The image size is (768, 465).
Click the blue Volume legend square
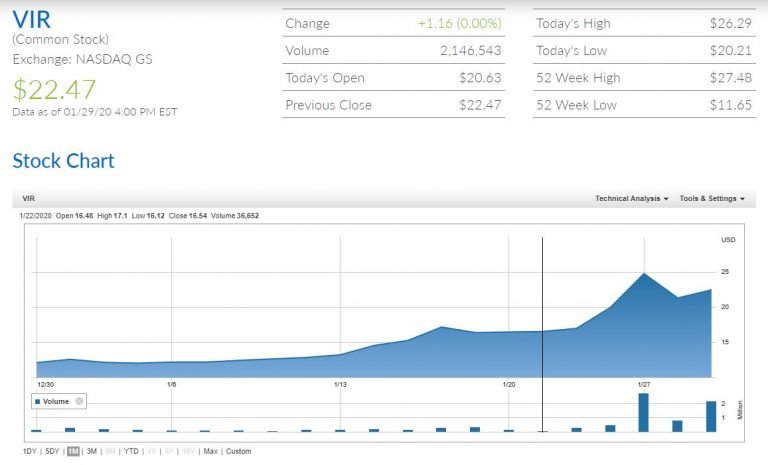click(x=37, y=401)
